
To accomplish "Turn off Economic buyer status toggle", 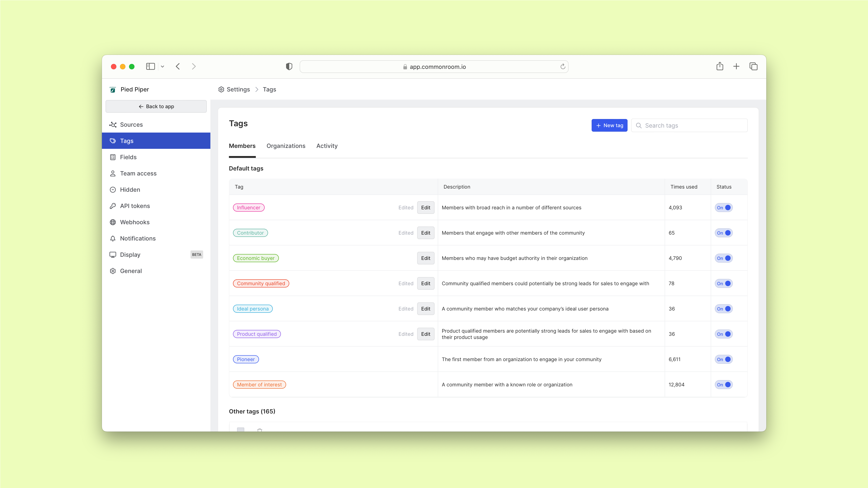I will (723, 258).
